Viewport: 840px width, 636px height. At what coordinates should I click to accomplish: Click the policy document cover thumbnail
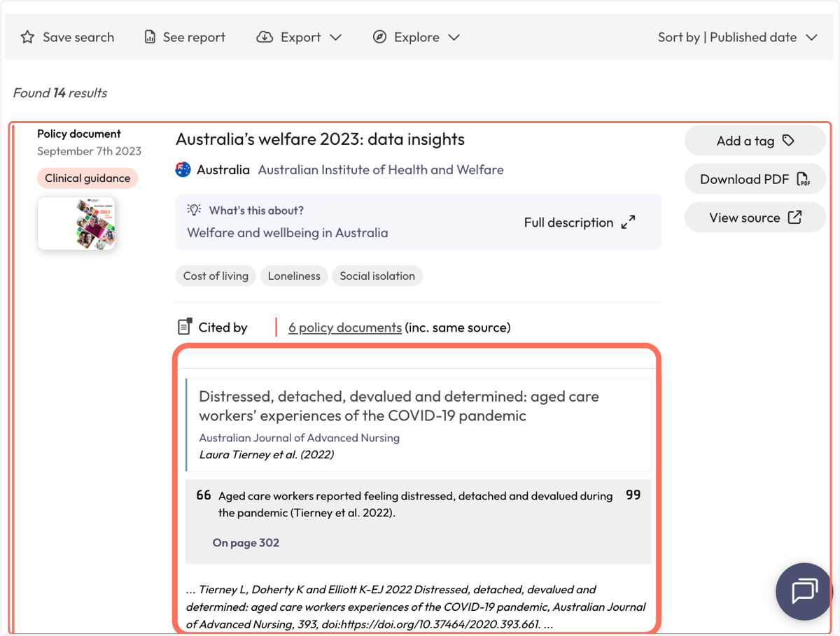click(76, 223)
